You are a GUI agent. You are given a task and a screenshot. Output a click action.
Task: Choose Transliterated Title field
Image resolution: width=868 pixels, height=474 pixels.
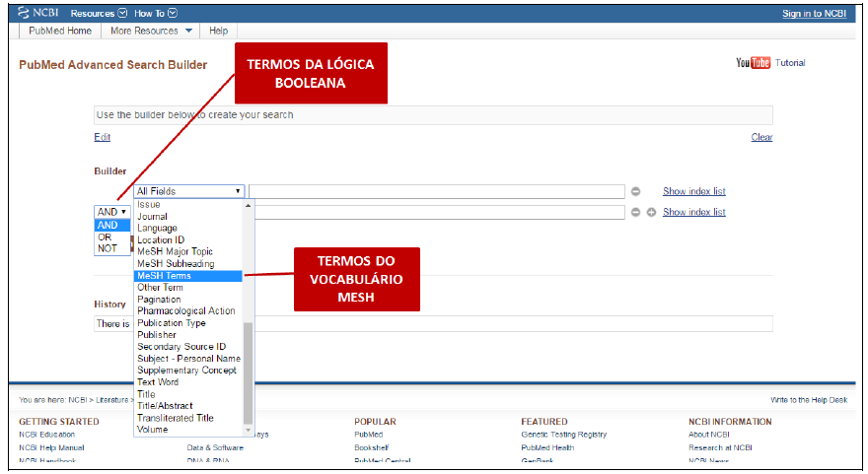[x=187, y=418]
